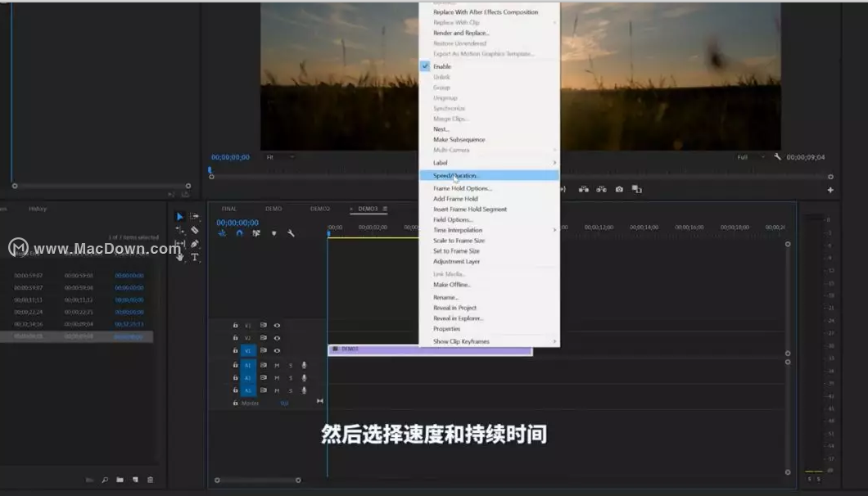Toggle track lock for V1
The height and width of the screenshot is (496, 868).
pyautogui.click(x=235, y=351)
